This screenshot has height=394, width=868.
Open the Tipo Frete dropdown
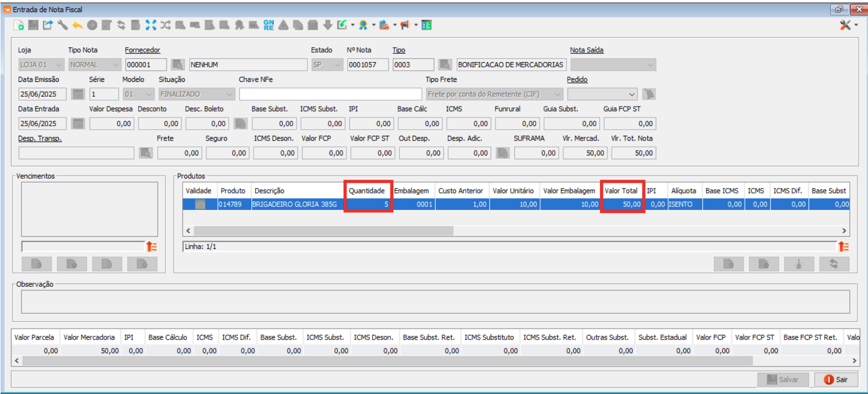[557, 95]
